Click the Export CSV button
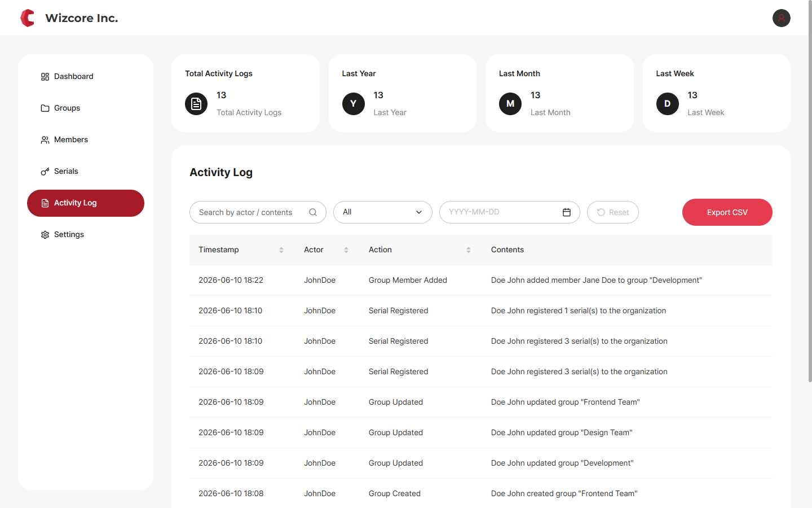812x508 pixels. [727, 212]
